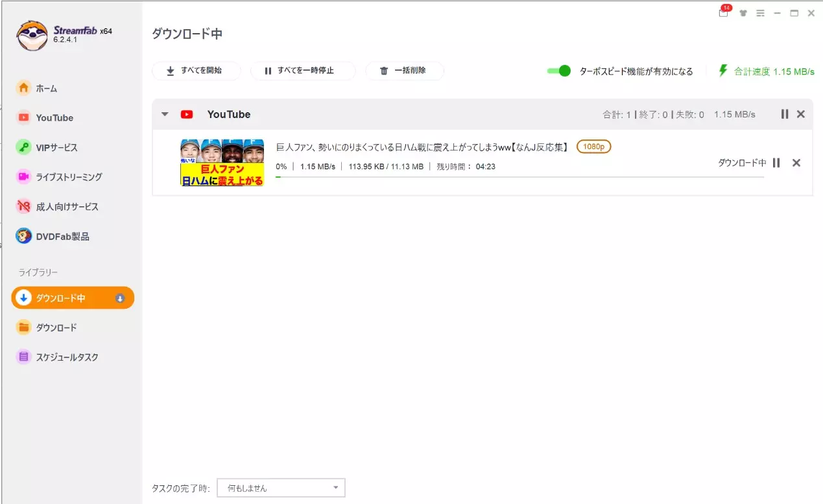Click the pink camera live streaming icon
823x504 pixels.
pyautogui.click(x=23, y=176)
